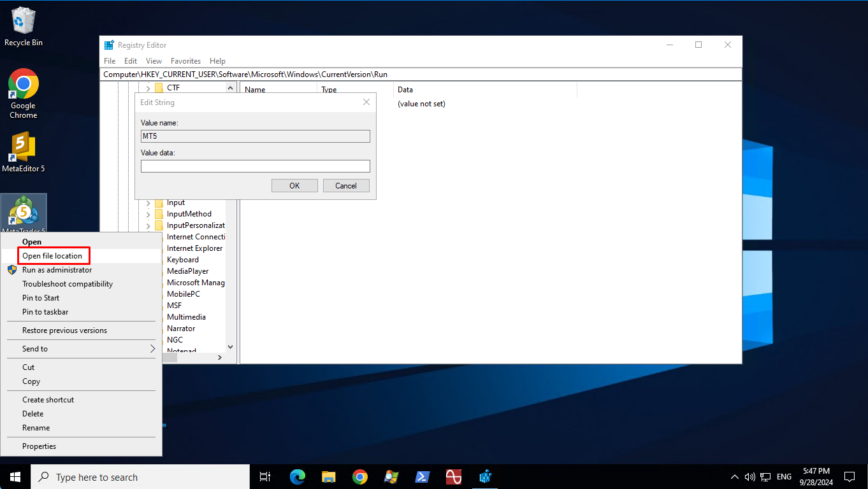Open Google Chrome desktop shortcut
Screen dimensions: 868x489
point(24,85)
